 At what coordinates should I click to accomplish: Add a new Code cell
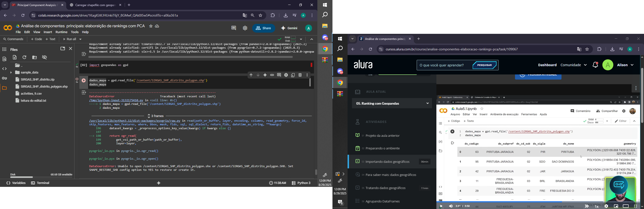coord(37,39)
